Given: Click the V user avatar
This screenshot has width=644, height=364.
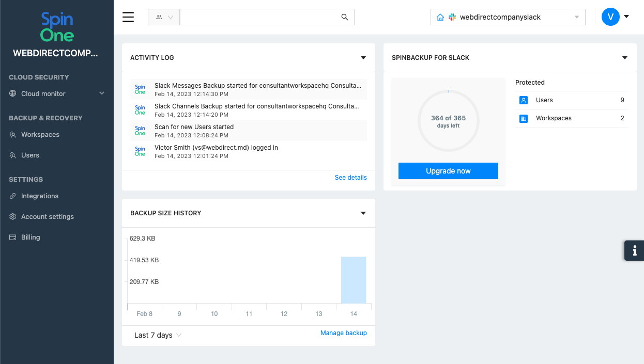Looking at the screenshot, I should [610, 17].
